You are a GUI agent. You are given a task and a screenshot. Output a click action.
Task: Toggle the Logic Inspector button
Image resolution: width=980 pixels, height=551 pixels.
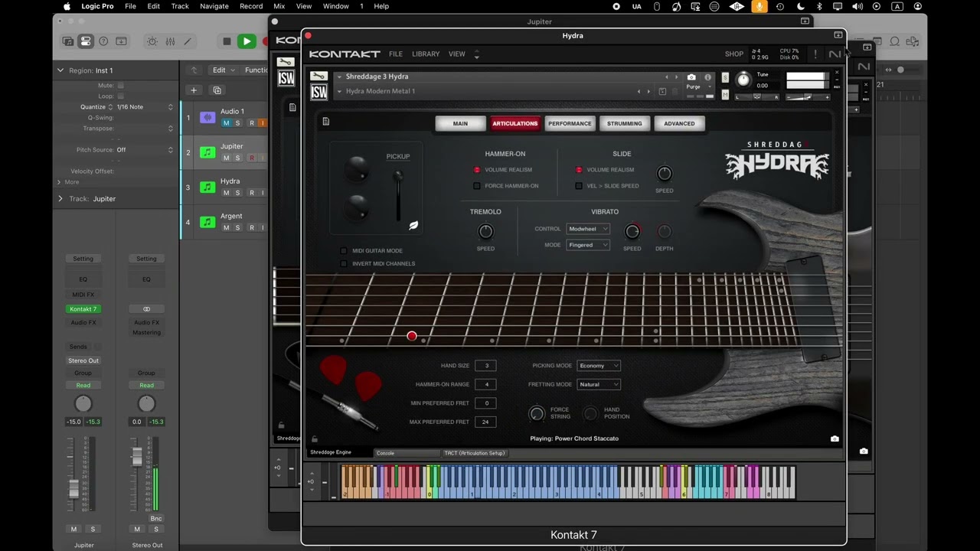(x=86, y=41)
